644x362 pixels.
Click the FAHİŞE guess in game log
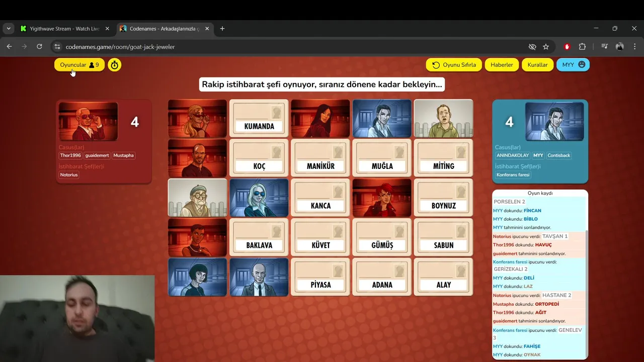coord(532,346)
